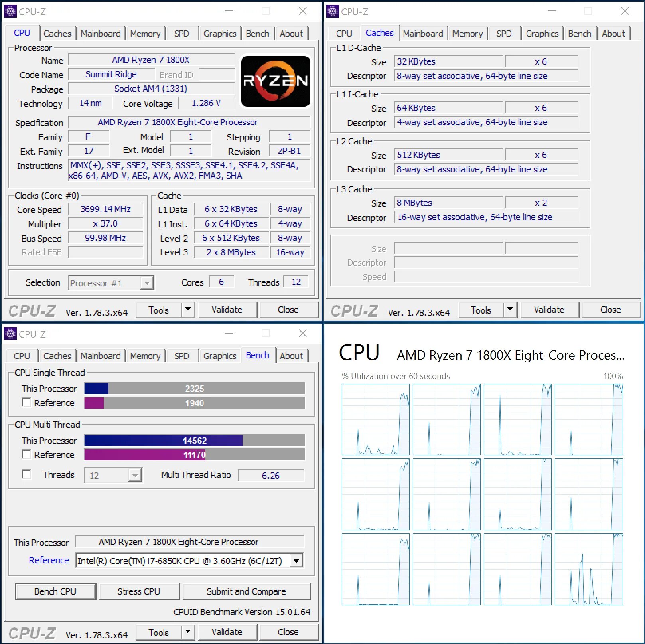
Task: Tick the Multi Thread Reference checkbox
Action: (26, 454)
